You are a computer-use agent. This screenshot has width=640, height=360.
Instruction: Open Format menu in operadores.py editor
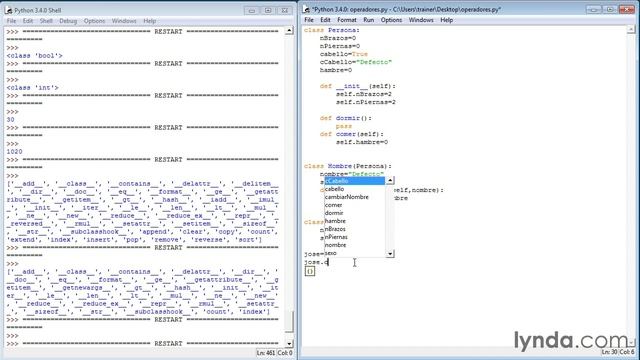(347, 20)
